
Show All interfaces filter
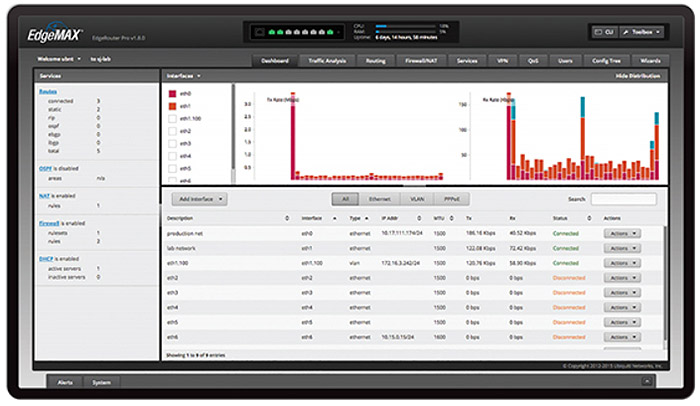(345, 199)
